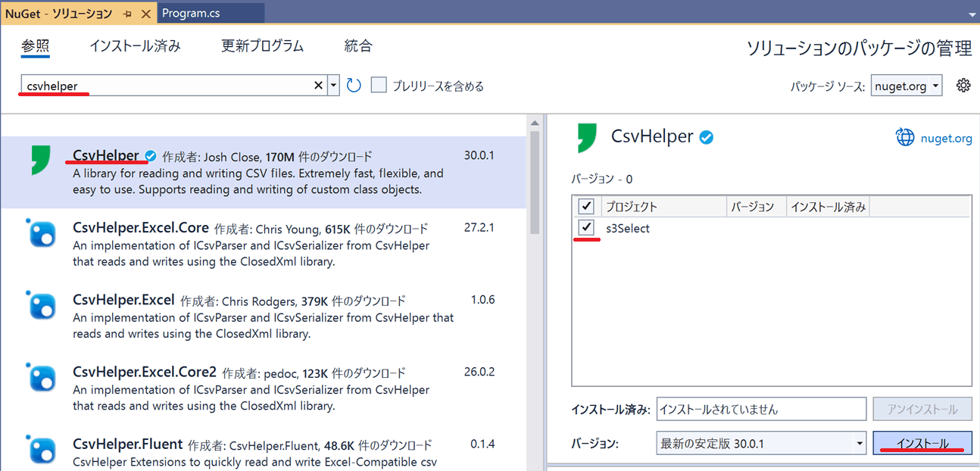Viewport: 980px width, 471px height.
Task: Click the globe icon next to nuget.org
Action: click(x=905, y=137)
